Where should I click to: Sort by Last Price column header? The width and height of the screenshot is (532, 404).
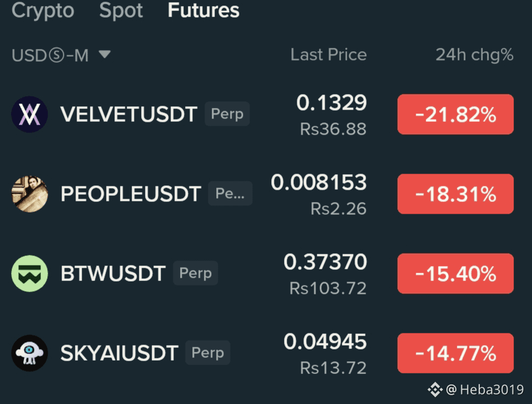coord(329,55)
